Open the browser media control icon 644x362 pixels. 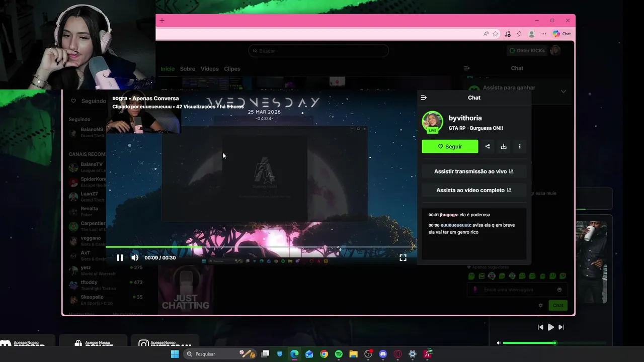coord(508,34)
